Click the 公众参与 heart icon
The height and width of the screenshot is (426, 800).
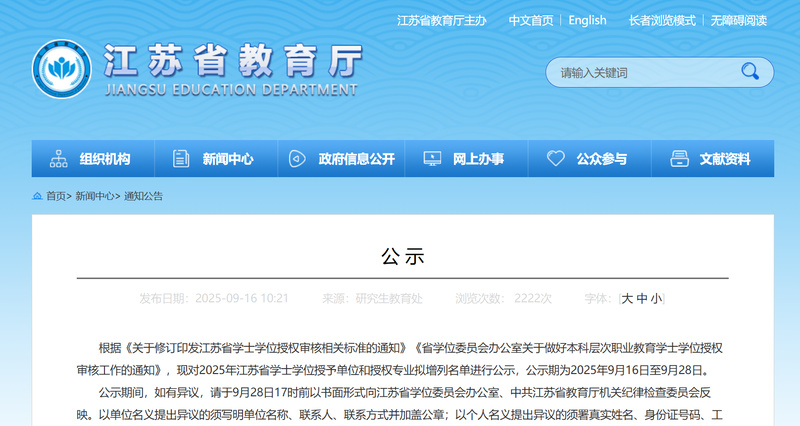(556, 159)
